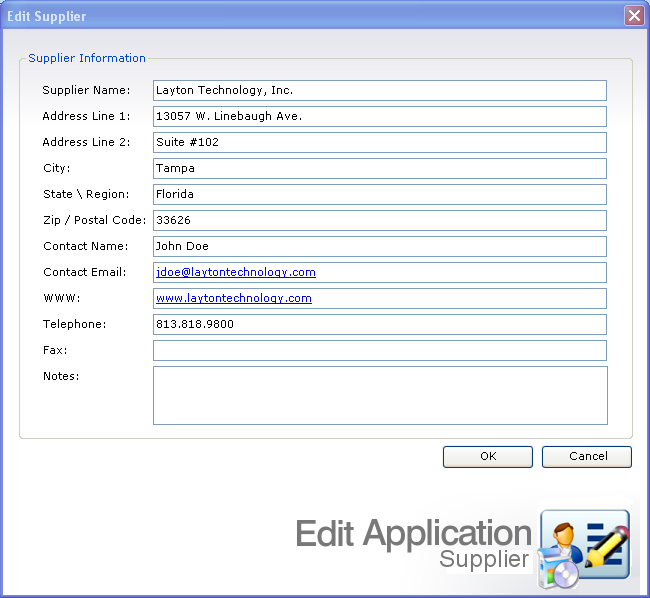Click the Telephone field
Viewport: 650px width, 598px height.
380,324
